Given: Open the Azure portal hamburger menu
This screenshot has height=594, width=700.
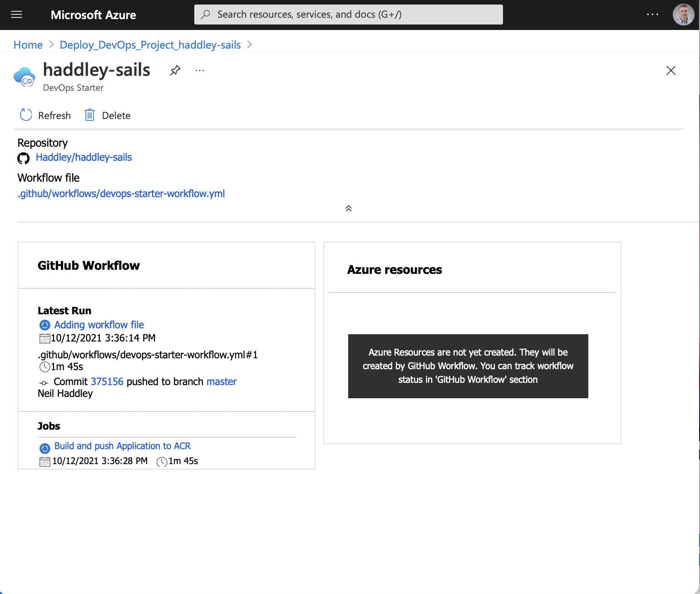Looking at the screenshot, I should coord(16,15).
